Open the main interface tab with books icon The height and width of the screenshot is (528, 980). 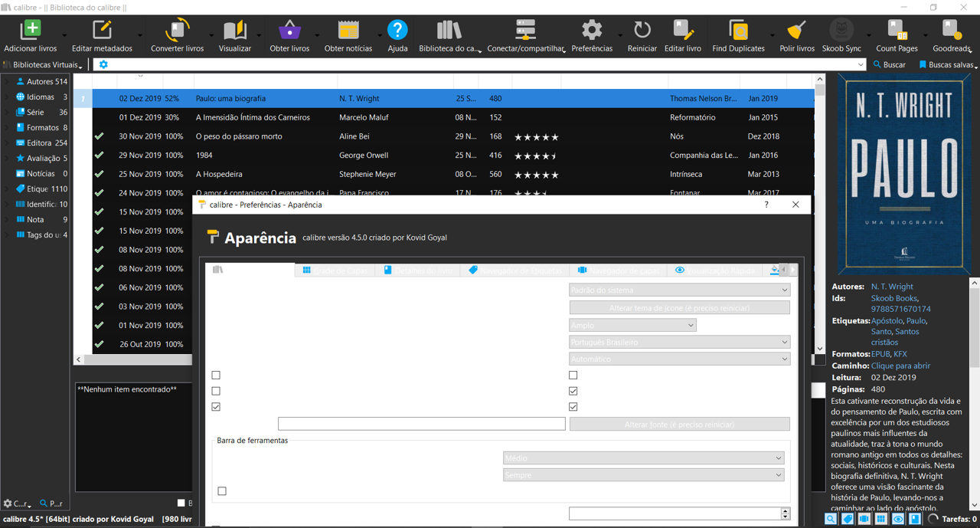click(x=250, y=270)
